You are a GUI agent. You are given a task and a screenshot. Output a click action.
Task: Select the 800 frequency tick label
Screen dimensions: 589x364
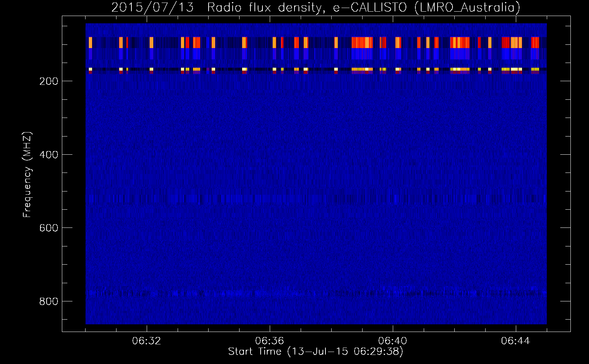click(x=49, y=301)
